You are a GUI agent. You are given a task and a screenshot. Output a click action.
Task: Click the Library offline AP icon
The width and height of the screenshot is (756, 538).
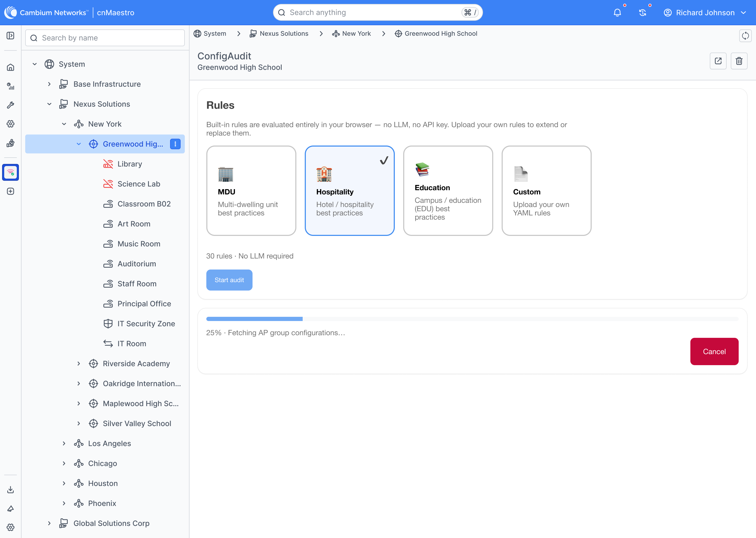tap(108, 164)
